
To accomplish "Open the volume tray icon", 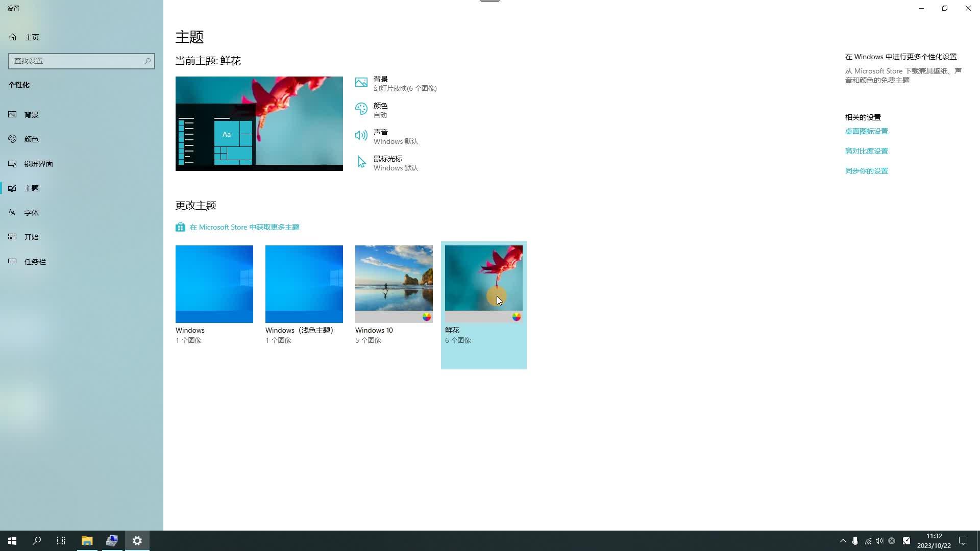I will (x=879, y=541).
